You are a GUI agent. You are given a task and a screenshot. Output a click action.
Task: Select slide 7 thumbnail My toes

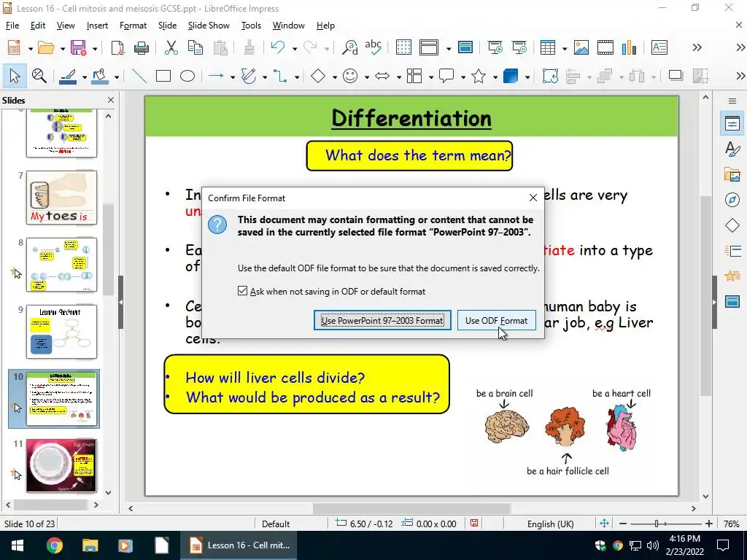point(61,197)
